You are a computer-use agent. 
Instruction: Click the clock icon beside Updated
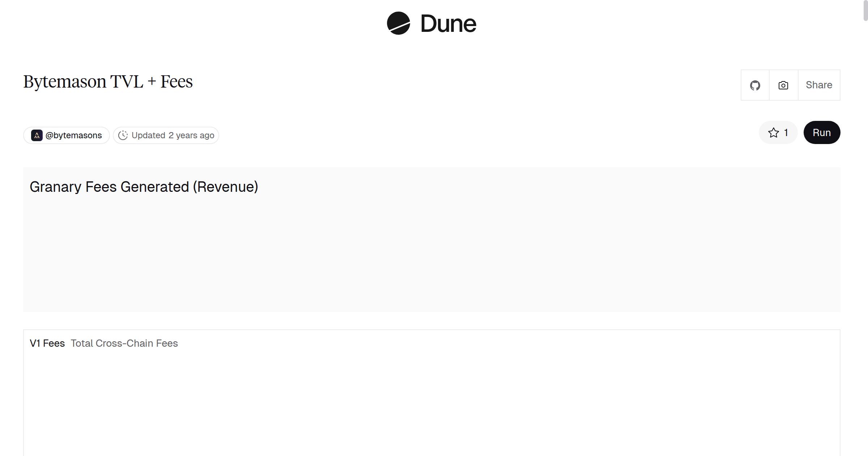(x=123, y=135)
